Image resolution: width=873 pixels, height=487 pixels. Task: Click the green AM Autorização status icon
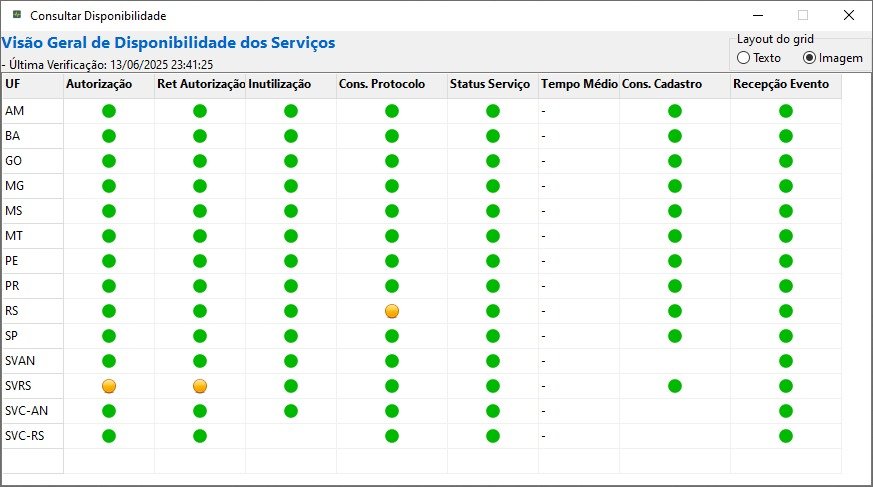pyautogui.click(x=109, y=111)
